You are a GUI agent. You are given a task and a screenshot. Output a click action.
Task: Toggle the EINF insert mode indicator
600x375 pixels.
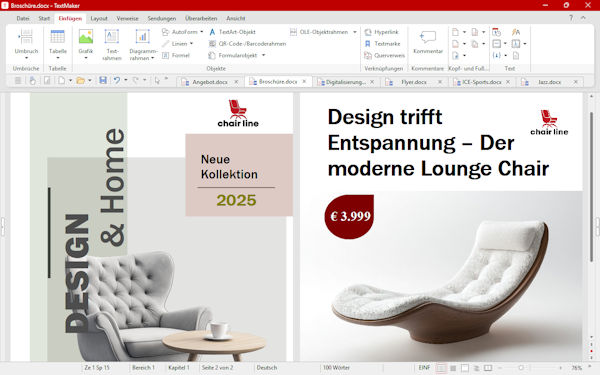pos(424,368)
